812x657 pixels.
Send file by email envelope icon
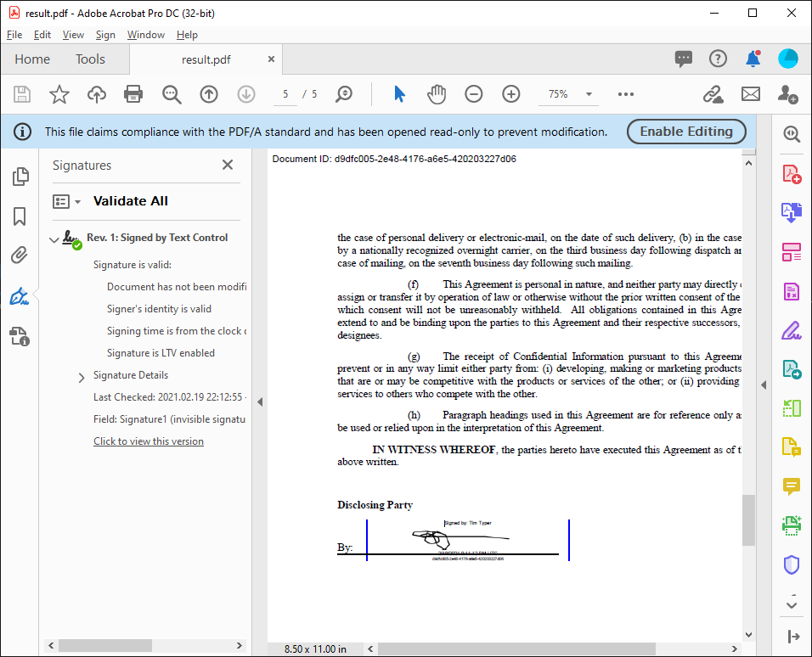[x=750, y=94]
